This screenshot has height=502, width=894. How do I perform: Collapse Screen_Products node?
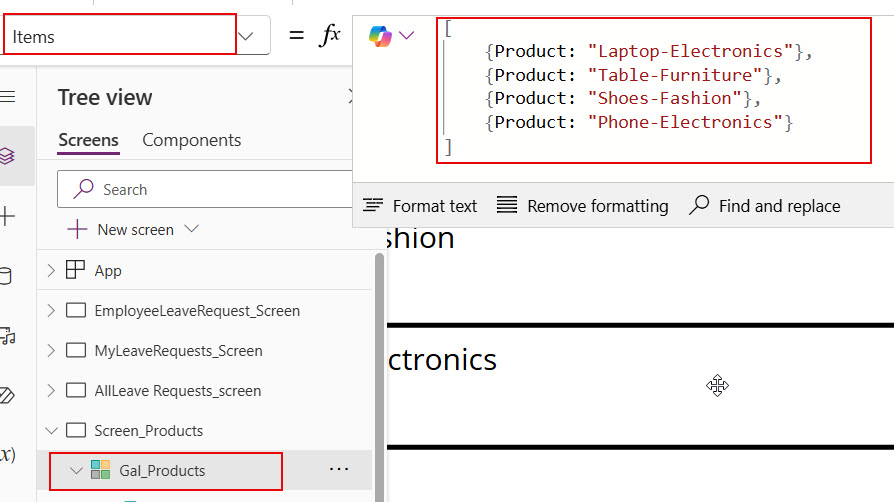[x=51, y=430]
